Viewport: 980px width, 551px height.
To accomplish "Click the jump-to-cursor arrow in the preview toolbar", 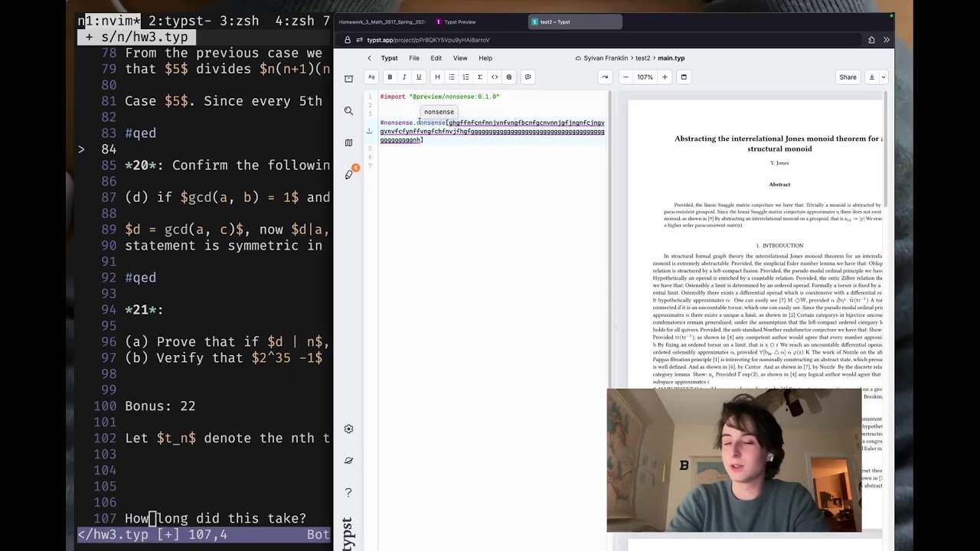I will 605,77.
